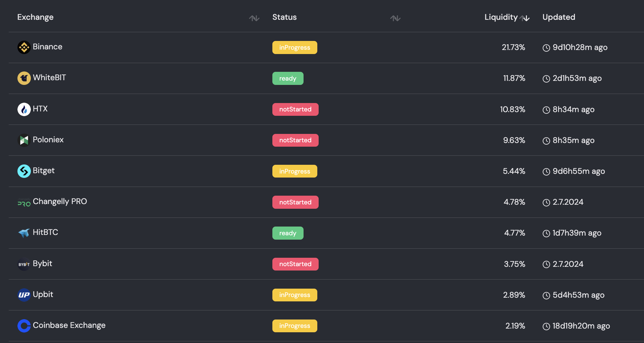Screen dimensions: 644x343
Task: Click the ready badge for HitBTC
Action: pyautogui.click(x=288, y=233)
